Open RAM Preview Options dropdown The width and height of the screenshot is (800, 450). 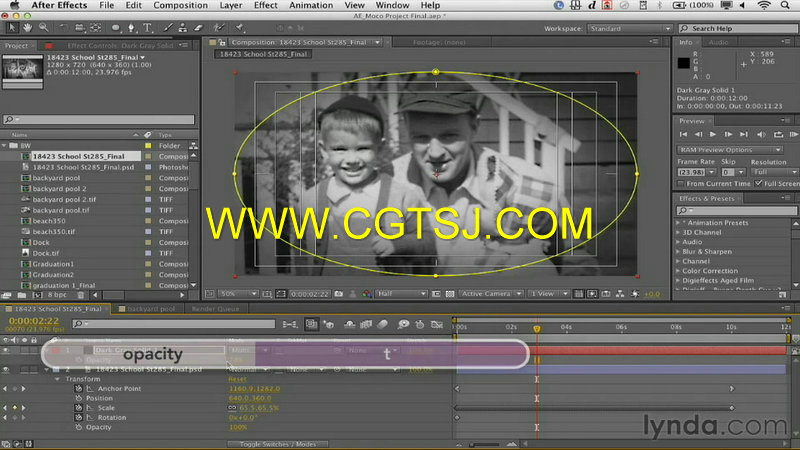[730, 150]
